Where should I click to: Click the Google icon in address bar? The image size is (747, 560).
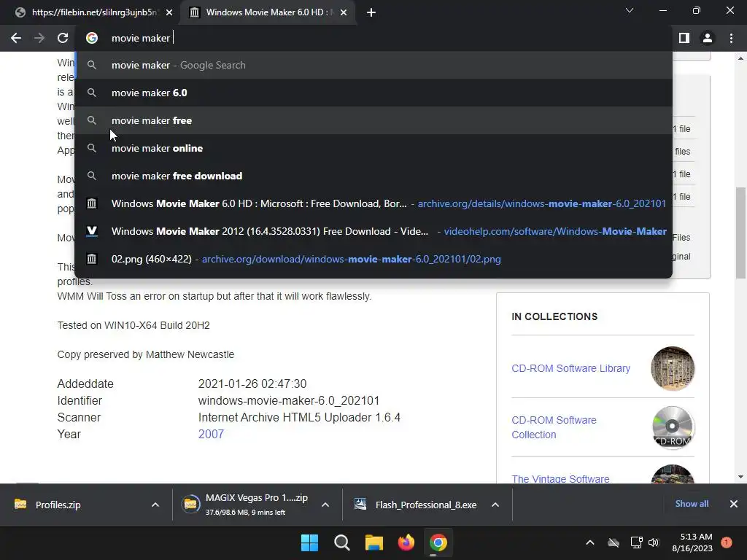point(92,38)
